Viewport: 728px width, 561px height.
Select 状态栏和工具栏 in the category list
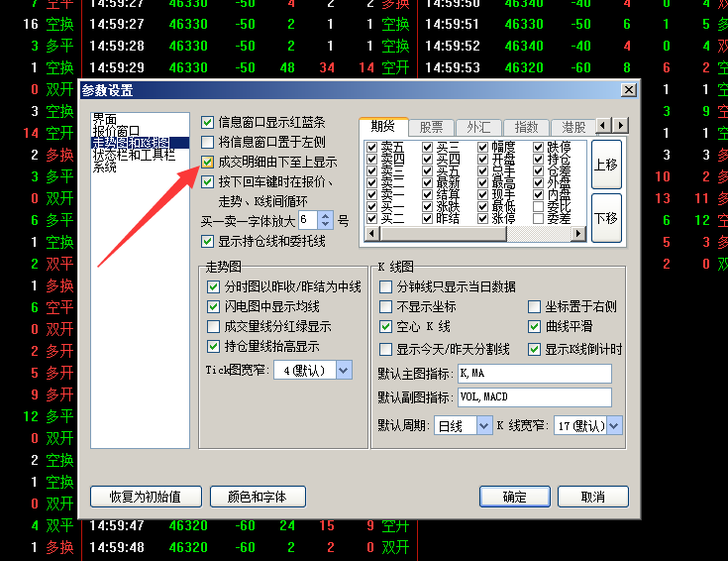tap(134, 155)
